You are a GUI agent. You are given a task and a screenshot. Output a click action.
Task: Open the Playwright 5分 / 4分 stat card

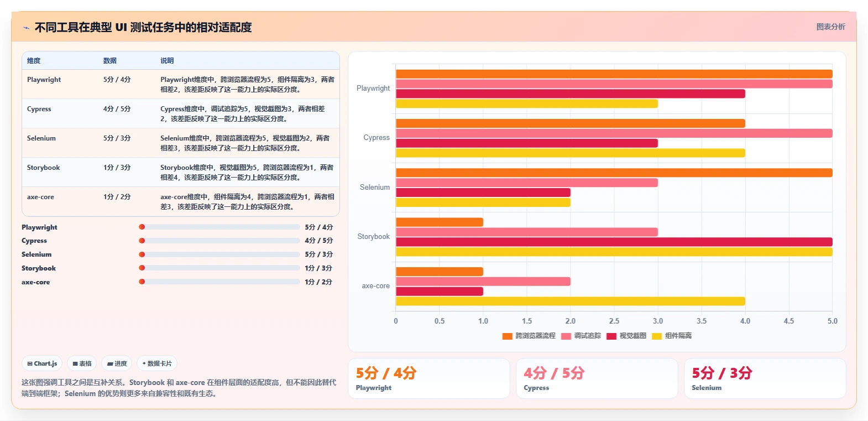tap(429, 378)
